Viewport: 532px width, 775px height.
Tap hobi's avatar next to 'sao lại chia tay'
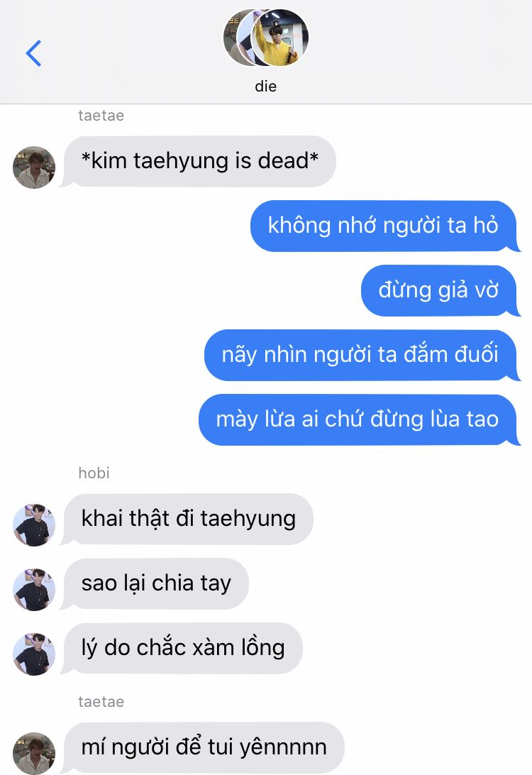point(33,590)
